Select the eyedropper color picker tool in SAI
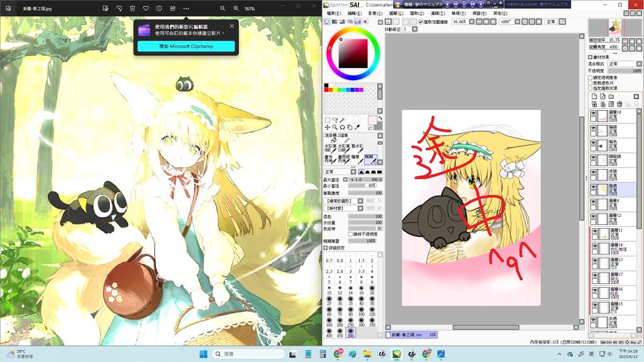Screen dimensions: 644x362 pyautogui.click(x=357, y=128)
